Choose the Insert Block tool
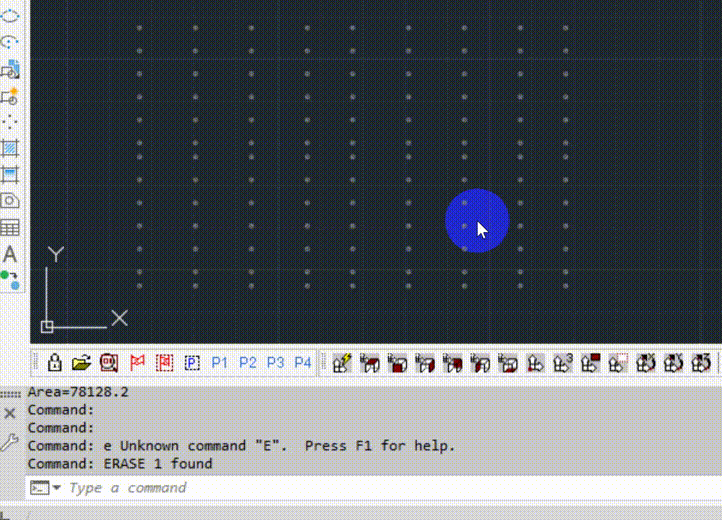This screenshot has height=520, width=722. pos(10,69)
